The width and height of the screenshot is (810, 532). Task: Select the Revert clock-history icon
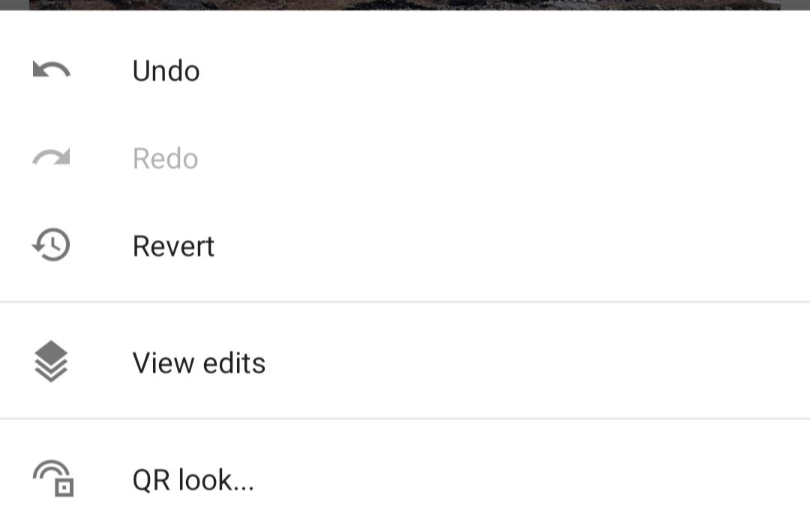(51, 244)
